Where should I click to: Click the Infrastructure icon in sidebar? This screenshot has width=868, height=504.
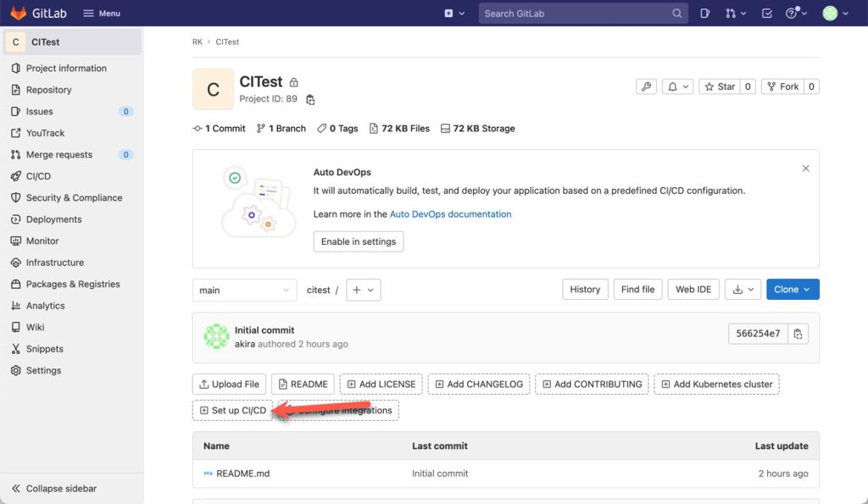click(15, 263)
